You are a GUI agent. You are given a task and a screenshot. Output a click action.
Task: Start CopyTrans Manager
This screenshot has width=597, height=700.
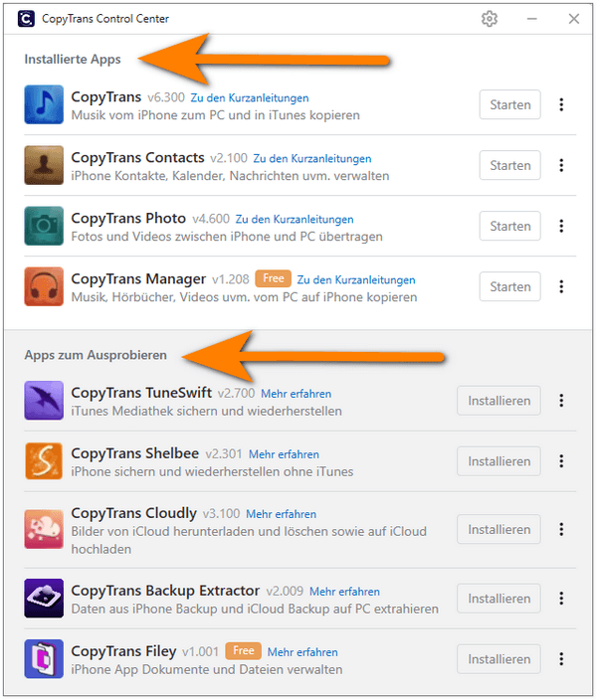click(509, 286)
